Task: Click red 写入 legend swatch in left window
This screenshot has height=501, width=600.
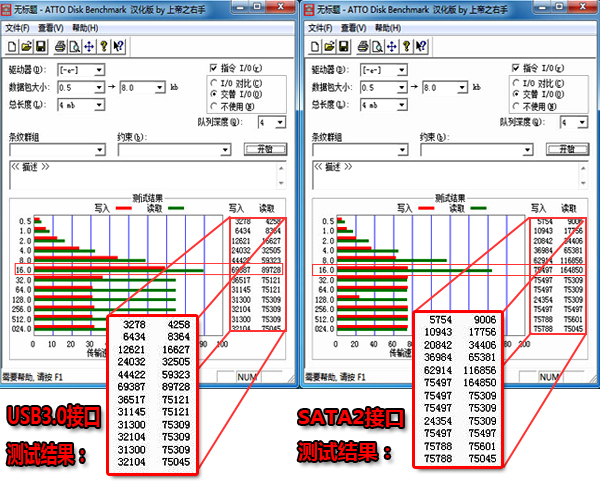Action: tap(124, 209)
